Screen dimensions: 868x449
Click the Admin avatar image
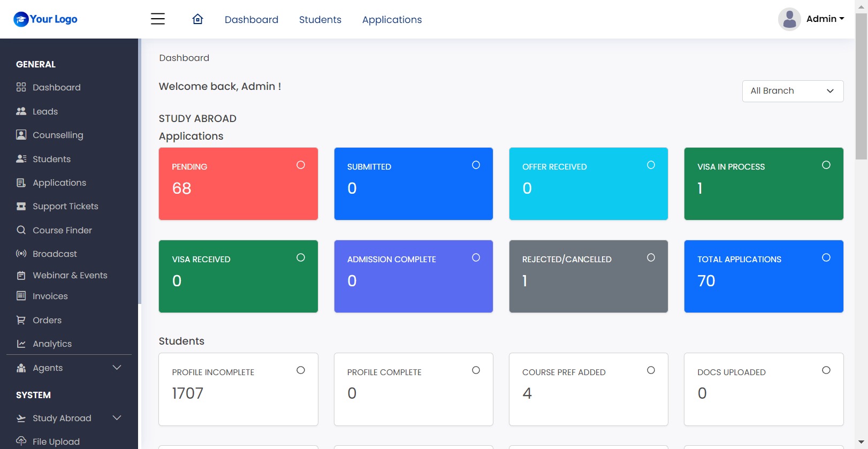coord(789,19)
